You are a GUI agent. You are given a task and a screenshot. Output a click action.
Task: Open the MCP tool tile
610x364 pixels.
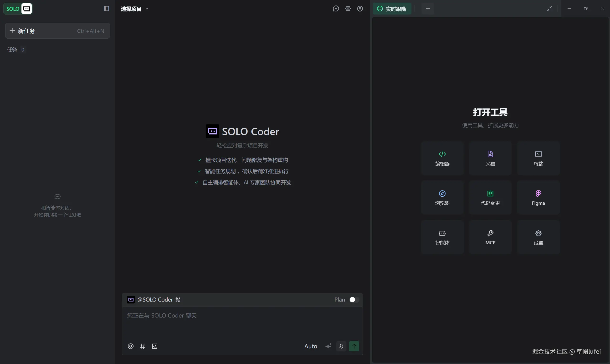coord(490,237)
